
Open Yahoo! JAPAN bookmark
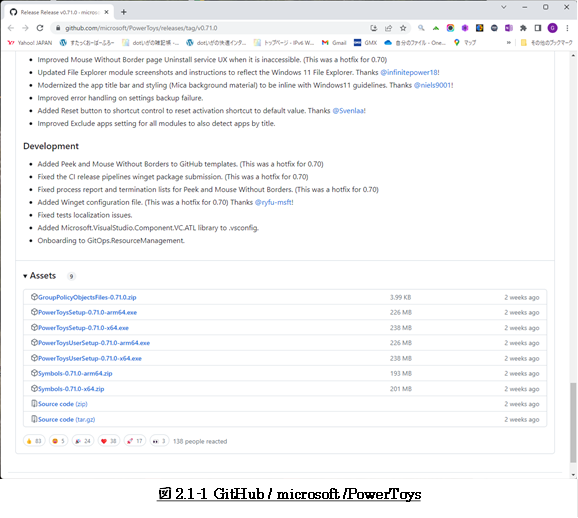30,43
